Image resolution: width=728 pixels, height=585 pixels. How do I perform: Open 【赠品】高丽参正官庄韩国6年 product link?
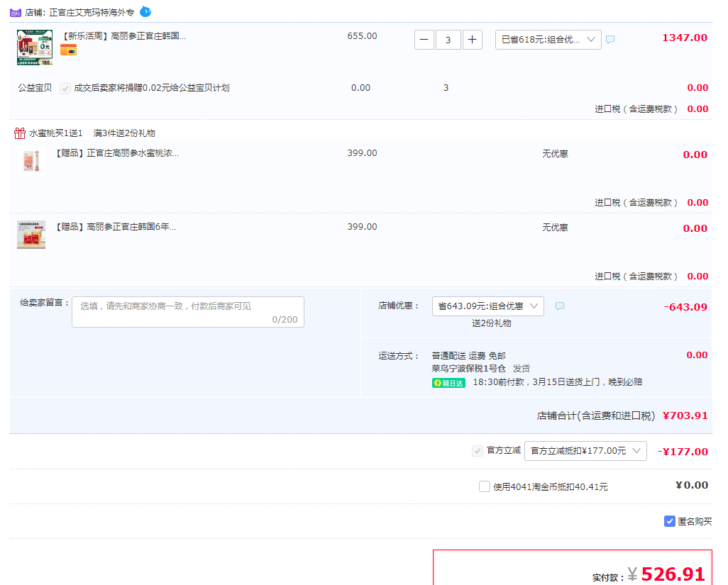click(x=116, y=227)
